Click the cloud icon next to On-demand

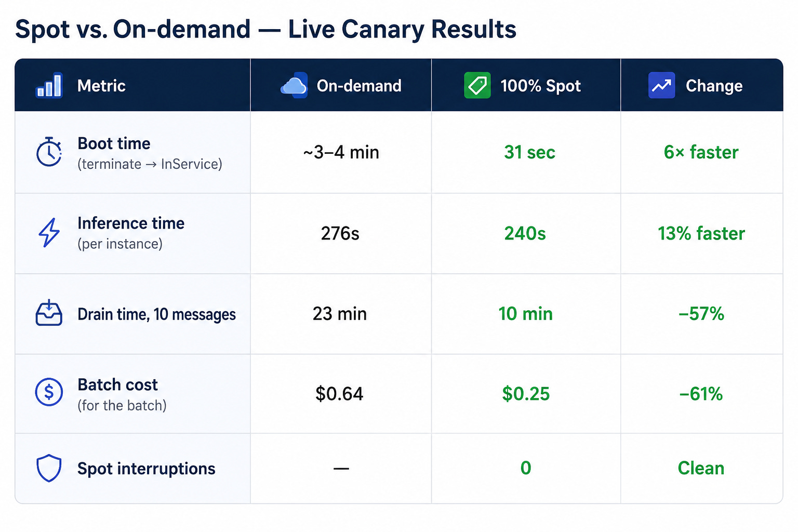[x=294, y=86]
